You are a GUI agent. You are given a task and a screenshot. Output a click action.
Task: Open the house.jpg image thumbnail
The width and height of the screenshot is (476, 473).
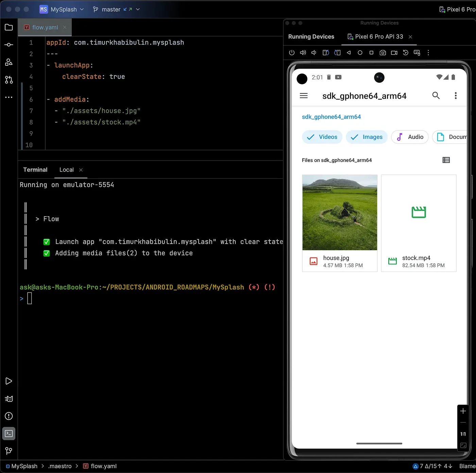click(x=340, y=212)
